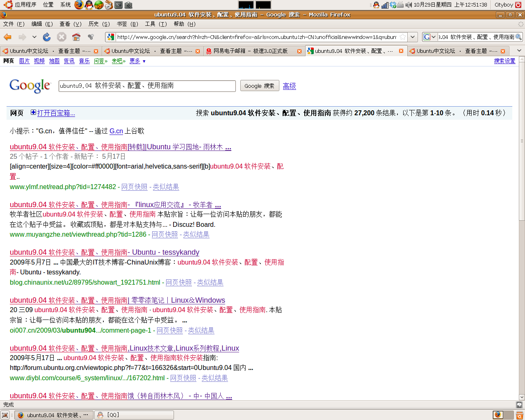Click the QQ tray icon in the notification area
Viewport: 525px width, 420px height.
[x=376, y=5]
